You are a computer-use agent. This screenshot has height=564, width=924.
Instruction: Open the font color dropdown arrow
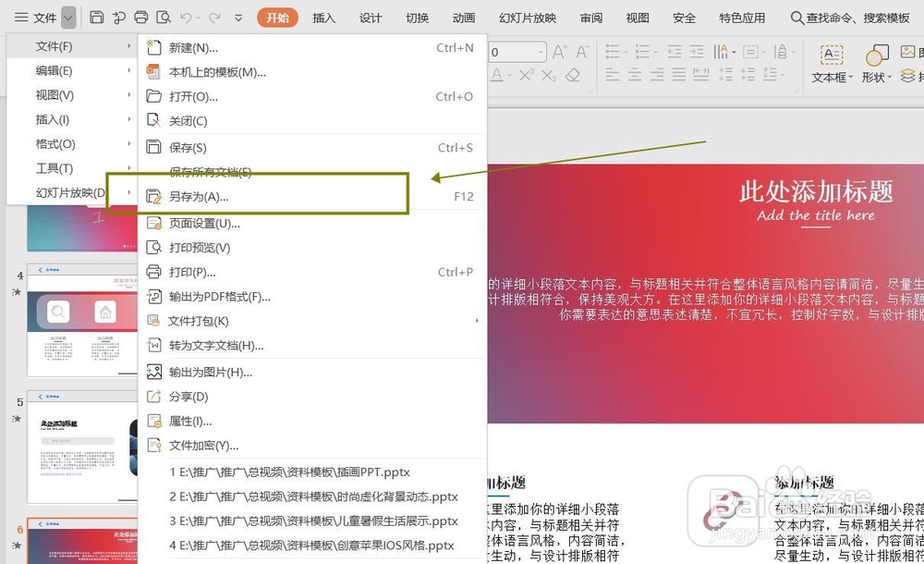tap(509, 75)
